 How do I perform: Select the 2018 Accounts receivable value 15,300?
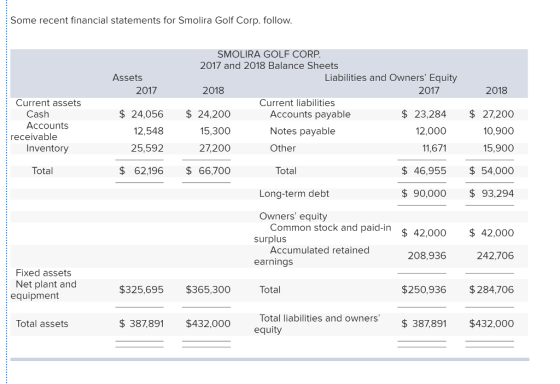[x=215, y=131]
